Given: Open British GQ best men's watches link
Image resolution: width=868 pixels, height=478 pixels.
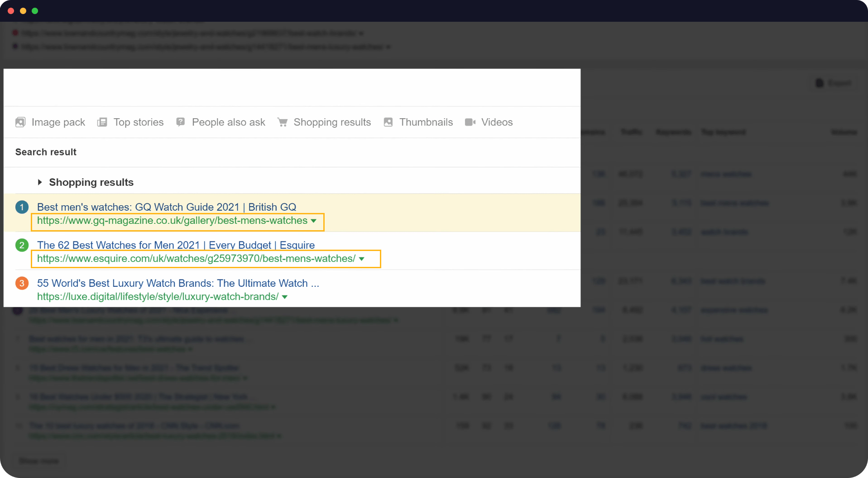Looking at the screenshot, I should pos(167,207).
